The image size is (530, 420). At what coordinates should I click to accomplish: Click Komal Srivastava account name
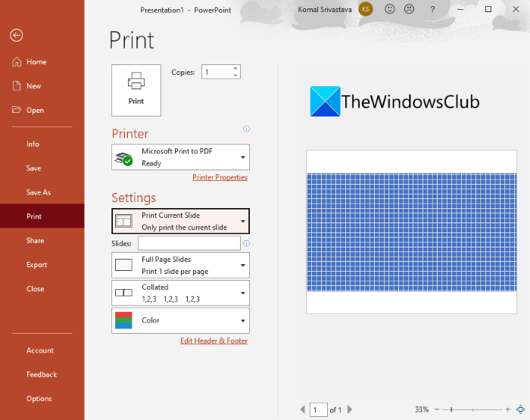coord(325,10)
